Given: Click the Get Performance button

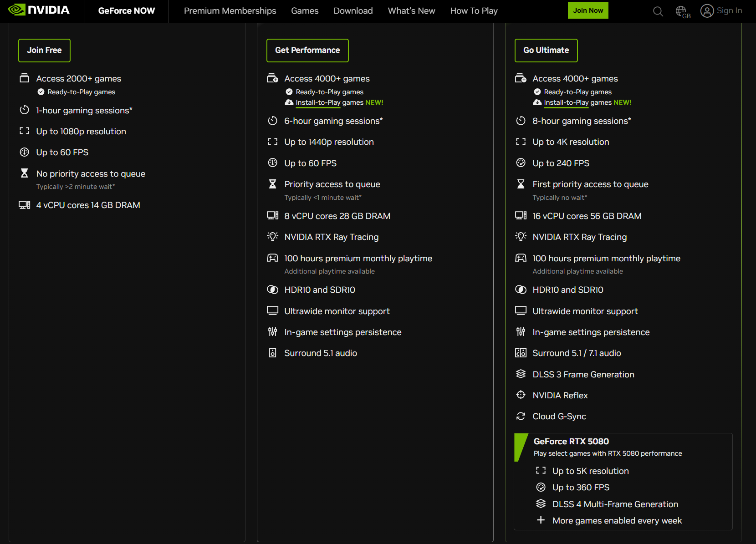Looking at the screenshot, I should point(307,50).
